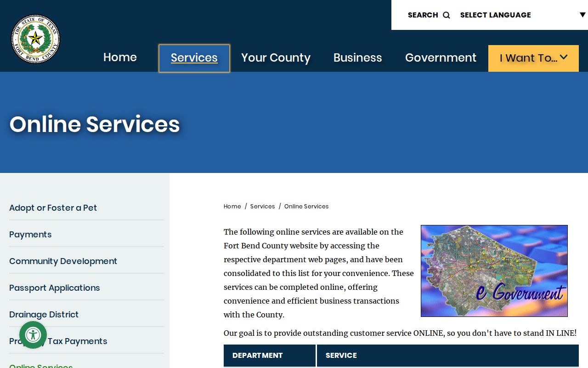Viewport: 588px width, 368px height.
Task: Click the search magnifier icon
Action: pyautogui.click(x=447, y=15)
